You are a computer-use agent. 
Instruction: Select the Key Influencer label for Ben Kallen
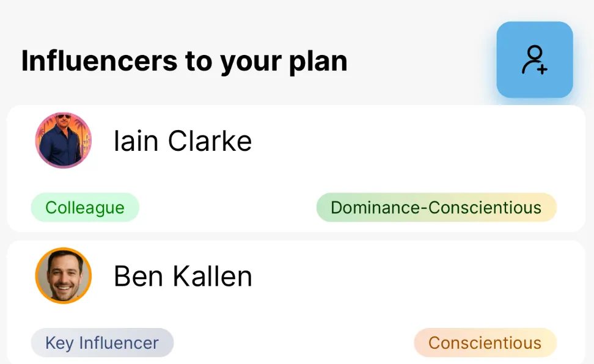[x=102, y=343]
